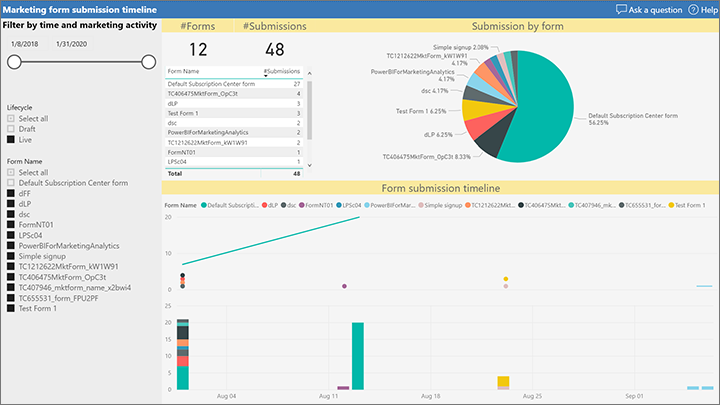720x405 pixels.
Task: Uncheck the Live lifecycle checkbox
Action: [x=11, y=140]
